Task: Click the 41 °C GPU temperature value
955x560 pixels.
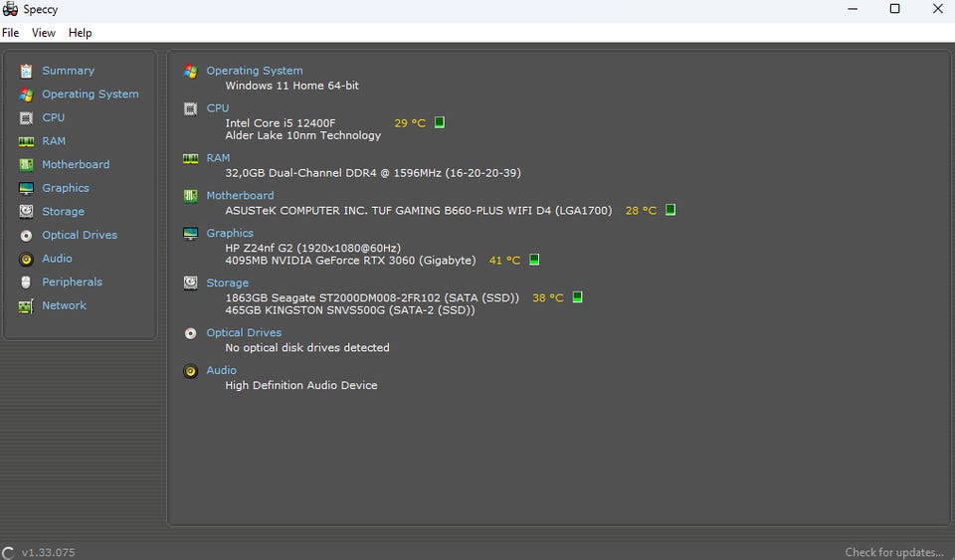Action: click(x=504, y=261)
